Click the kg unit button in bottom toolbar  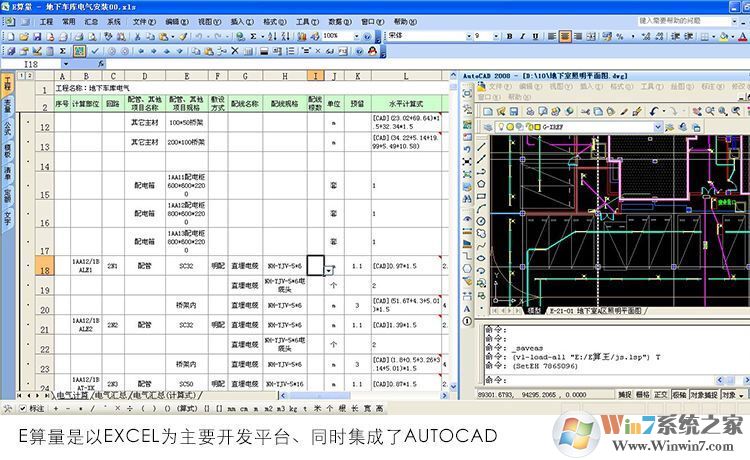293,409
